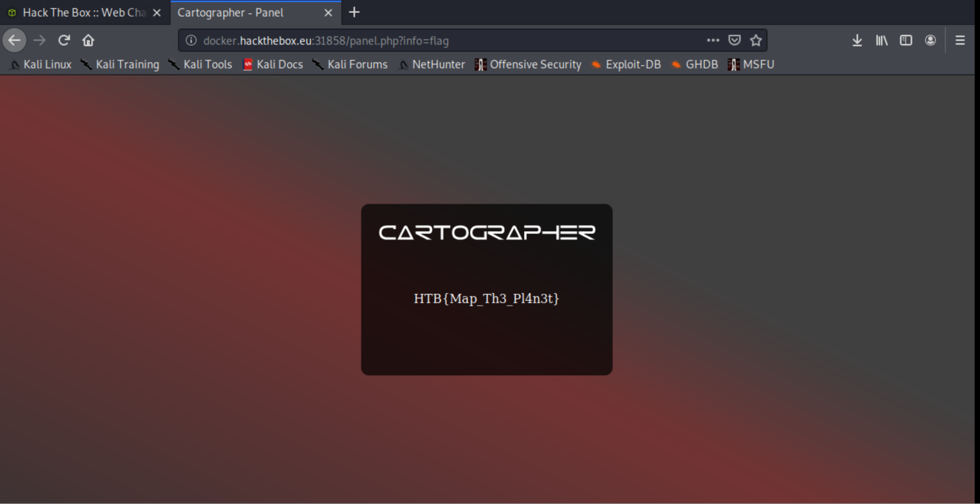Toggle the sidebar view
Image resolution: width=980 pixels, height=504 pixels.
906,41
